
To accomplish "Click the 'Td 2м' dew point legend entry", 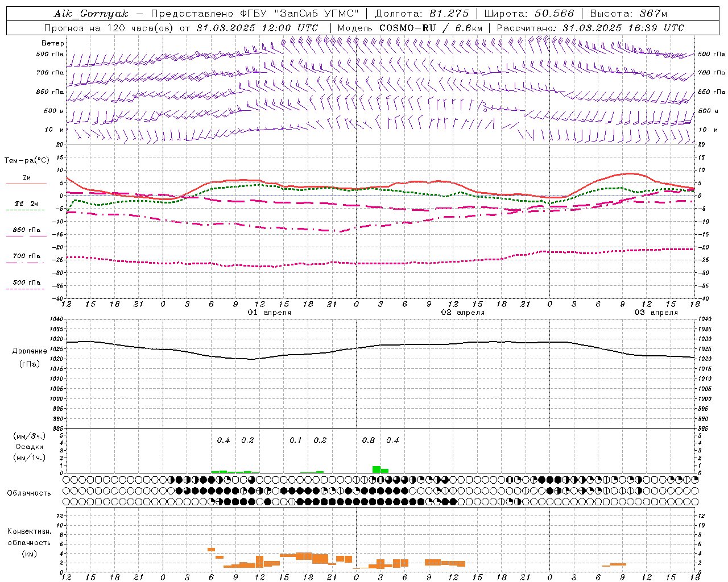I will point(27,203).
